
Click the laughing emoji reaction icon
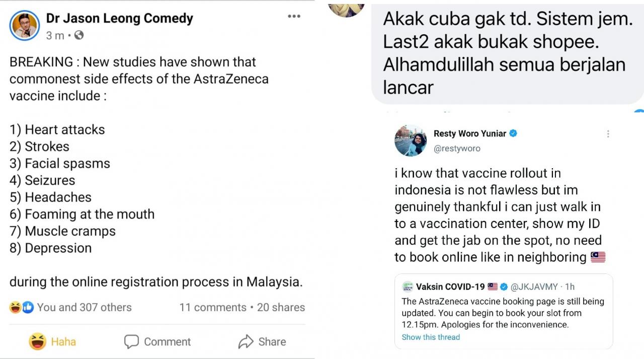point(15,307)
